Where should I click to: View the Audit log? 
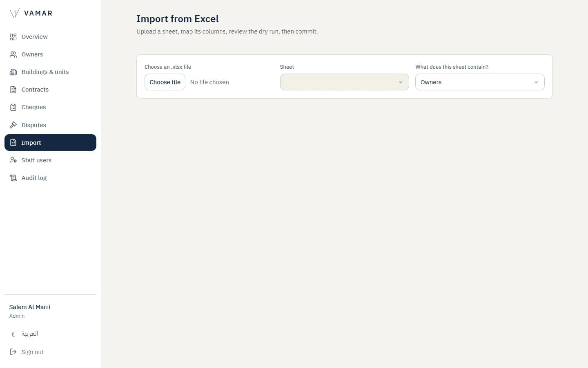50,178
